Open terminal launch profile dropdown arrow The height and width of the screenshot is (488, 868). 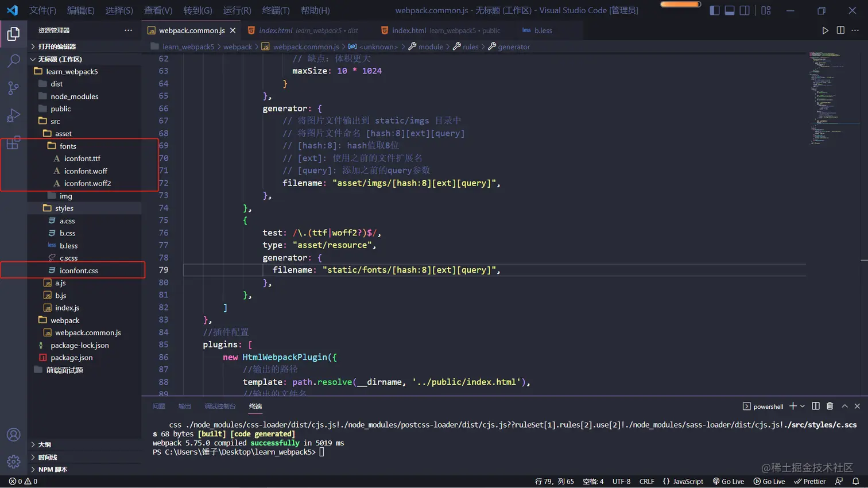coord(803,406)
